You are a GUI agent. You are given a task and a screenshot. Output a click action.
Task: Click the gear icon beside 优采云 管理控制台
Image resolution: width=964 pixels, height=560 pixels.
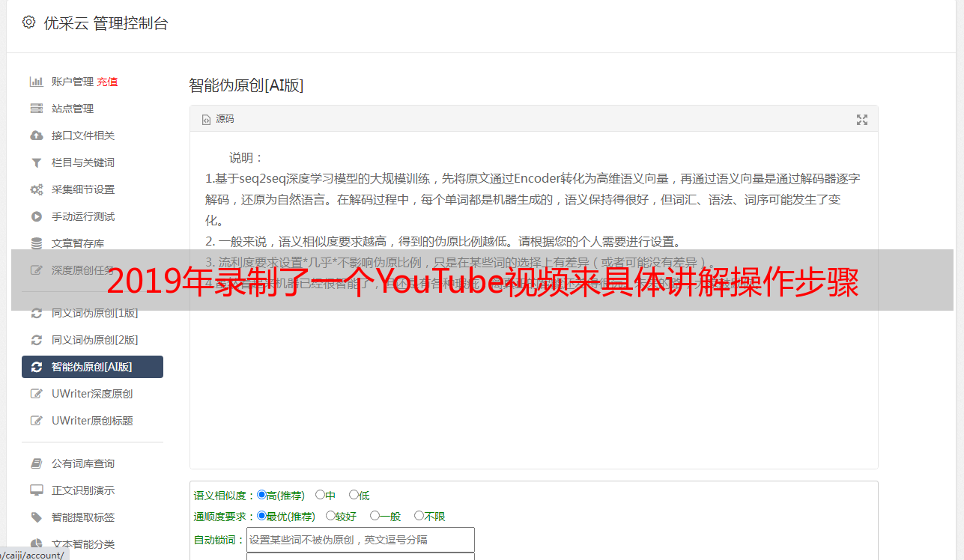coord(28,22)
